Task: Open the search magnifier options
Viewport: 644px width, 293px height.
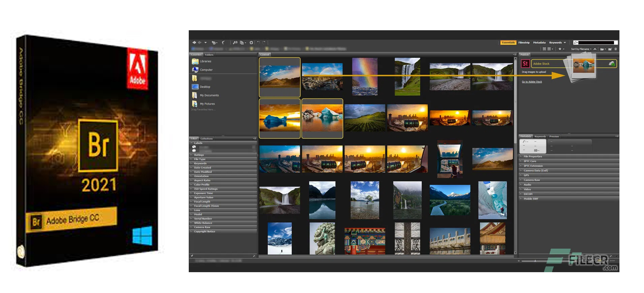Action: pos(576,43)
